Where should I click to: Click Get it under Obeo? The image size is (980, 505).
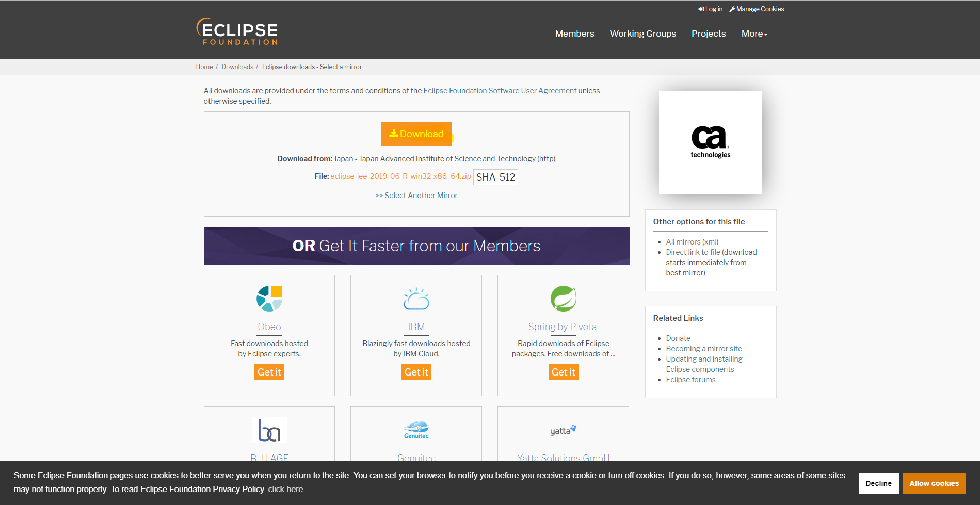tap(269, 372)
